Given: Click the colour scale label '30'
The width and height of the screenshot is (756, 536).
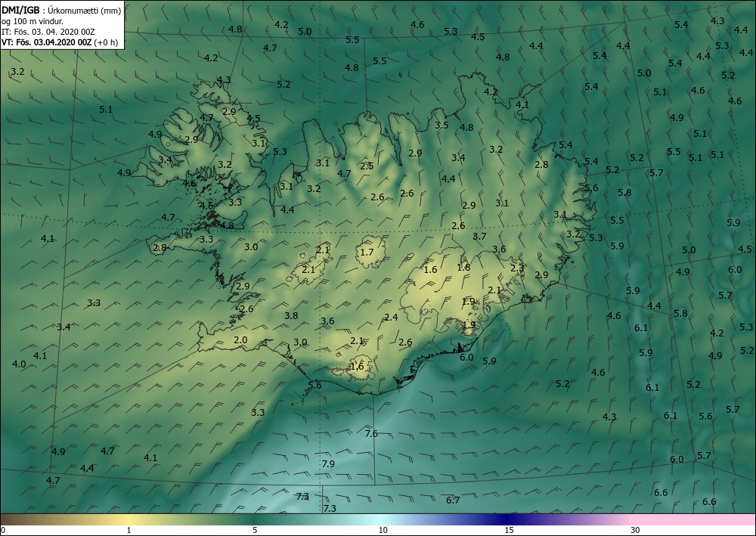Looking at the screenshot, I should point(636,530).
